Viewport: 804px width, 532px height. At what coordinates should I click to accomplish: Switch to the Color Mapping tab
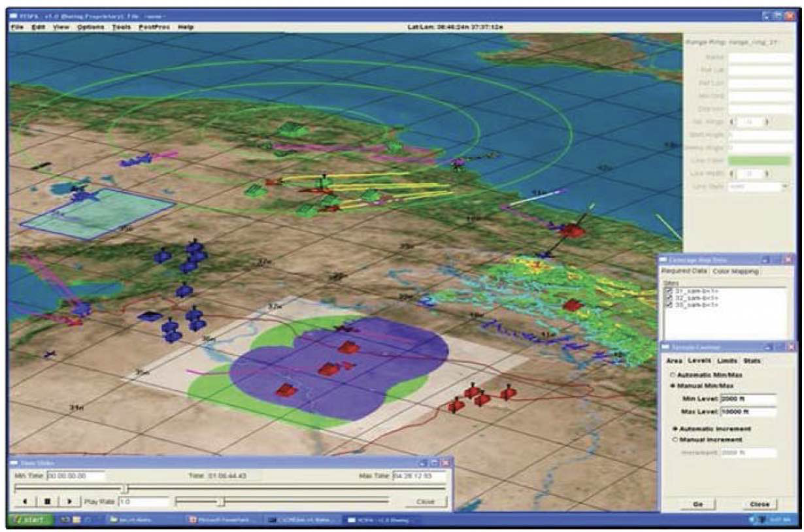coord(735,271)
